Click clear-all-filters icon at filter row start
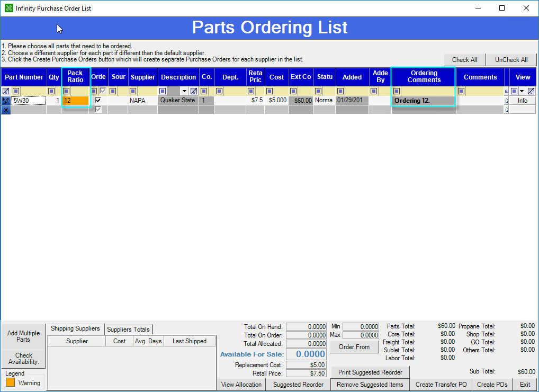This screenshot has width=539, height=392. 6,91
